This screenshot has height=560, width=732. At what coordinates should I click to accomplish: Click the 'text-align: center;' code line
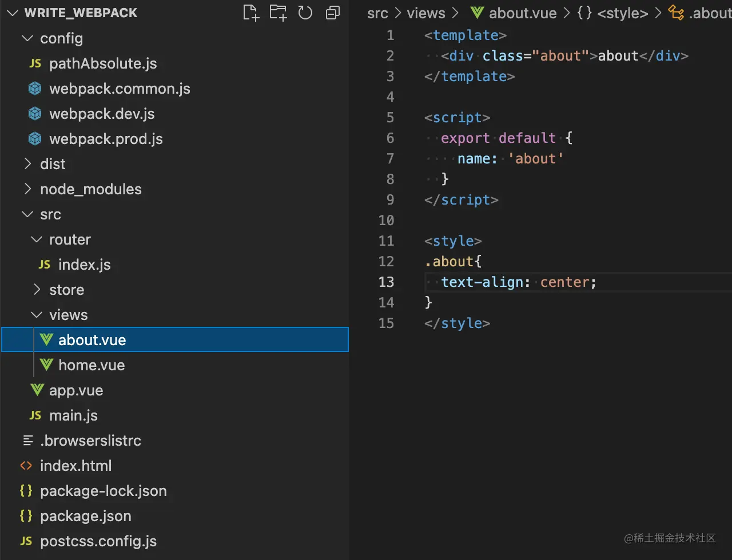point(519,282)
